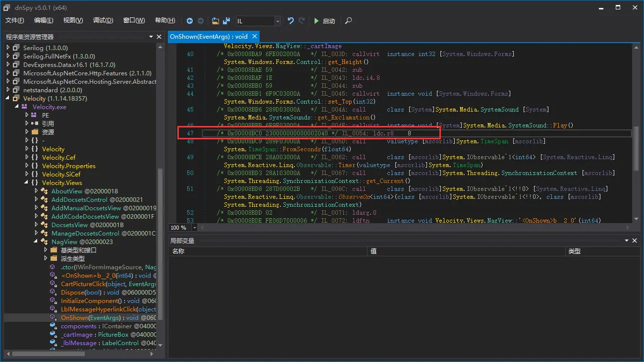This screenshot has width=644, height=362.
Task: Open the IL language dropdown
Action: pos(277,21)
